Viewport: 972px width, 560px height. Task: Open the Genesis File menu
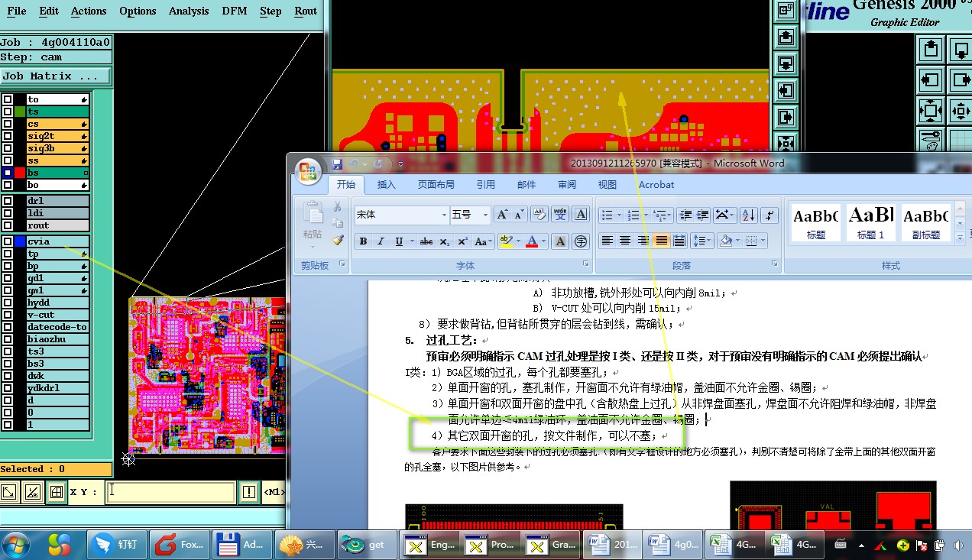(16, 11)
